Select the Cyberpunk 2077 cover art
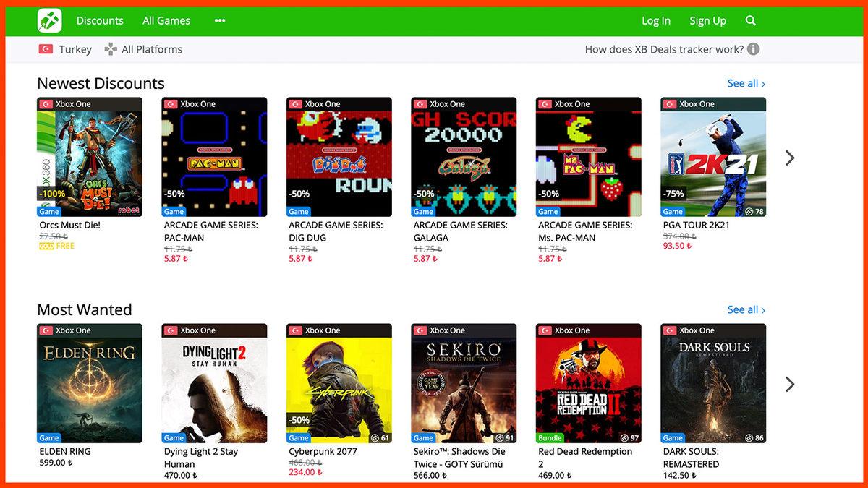Viewport: 868px width, 488px height. point(339,383)
